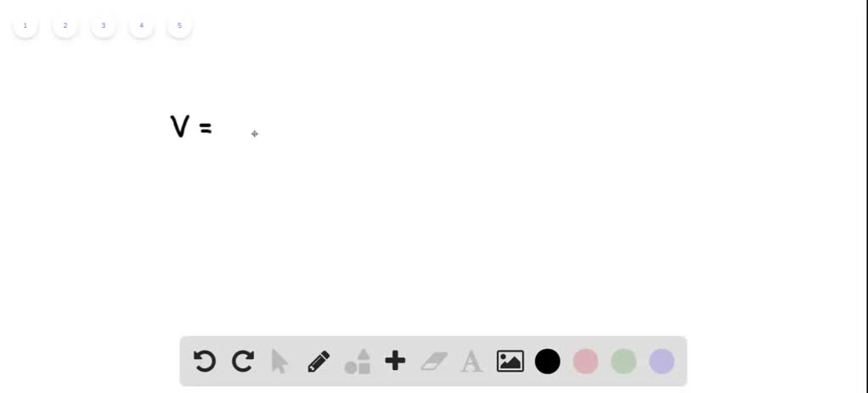Click the handwritten equals sign on the canvas
Viewport: 868px width, 393px height.
click(205, 129)
